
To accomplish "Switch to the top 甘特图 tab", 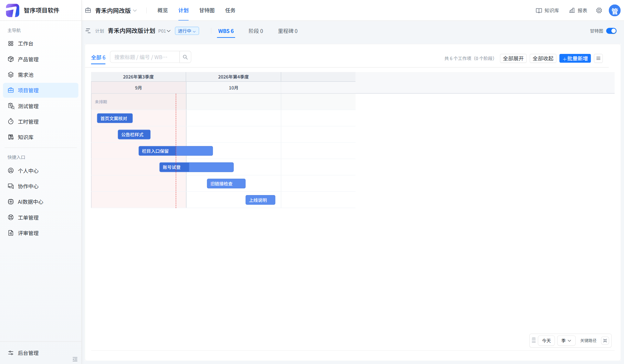I will [x=207, y=10].
